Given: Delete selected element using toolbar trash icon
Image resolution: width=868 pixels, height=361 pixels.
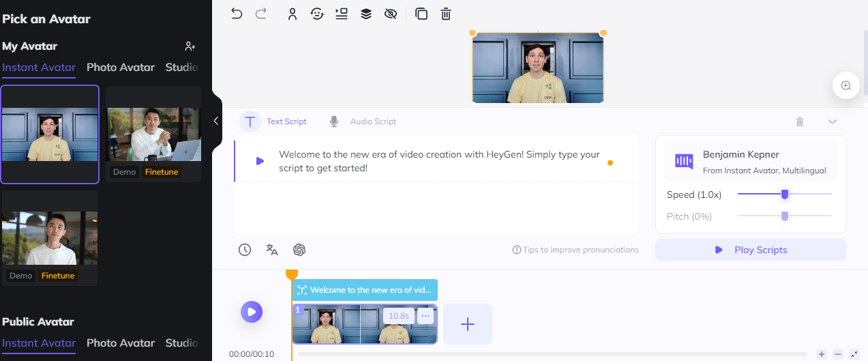Looking at the screenshot, I should click(446, 14).
